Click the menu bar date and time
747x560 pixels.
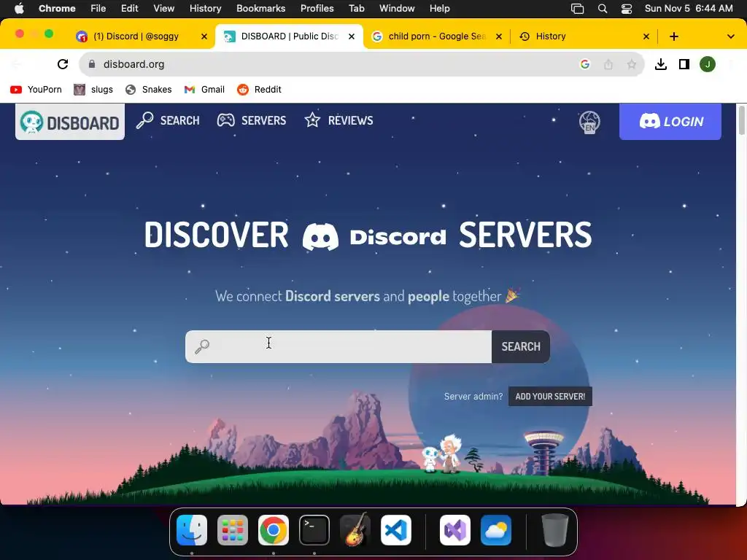pos(689,9)
